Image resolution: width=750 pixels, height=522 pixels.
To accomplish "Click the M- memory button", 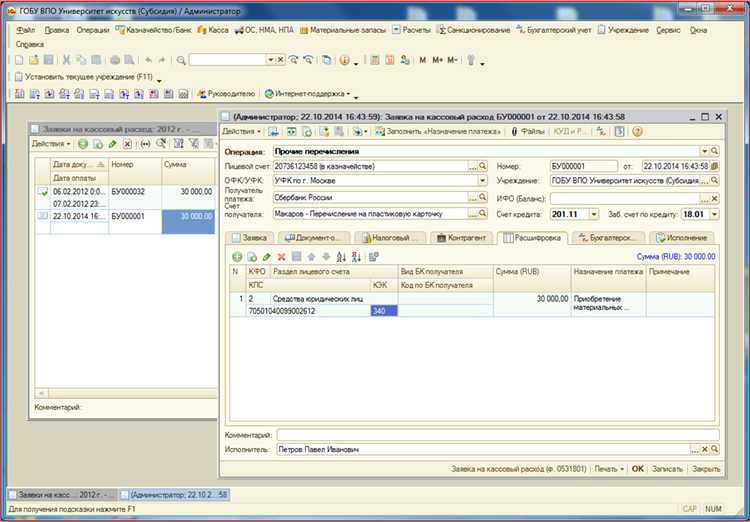I will point(452,60).
